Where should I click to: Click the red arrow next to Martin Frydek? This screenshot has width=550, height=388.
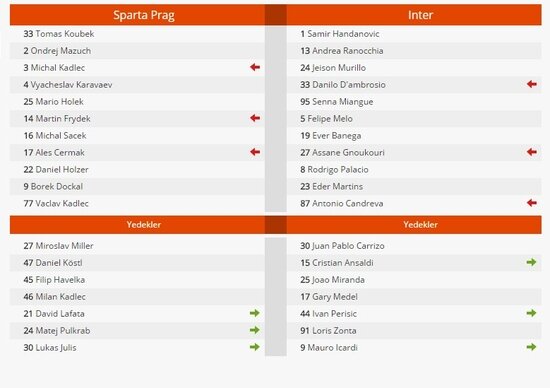(x=255, y=118)
